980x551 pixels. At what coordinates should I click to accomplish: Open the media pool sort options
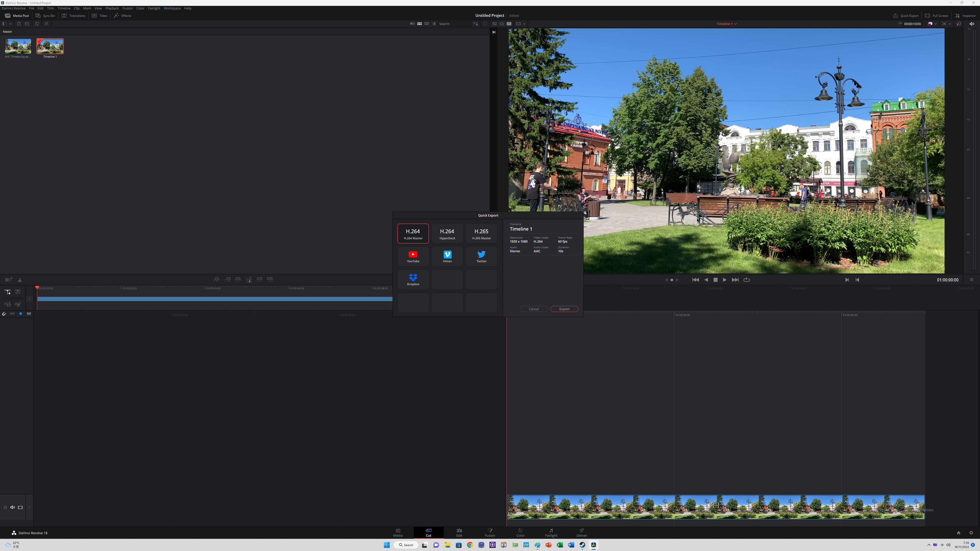coord(475,23)
